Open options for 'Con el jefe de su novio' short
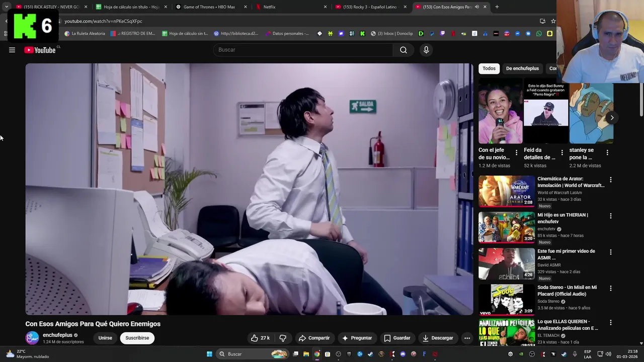This screenshot has height=362, width=644. 516,152
